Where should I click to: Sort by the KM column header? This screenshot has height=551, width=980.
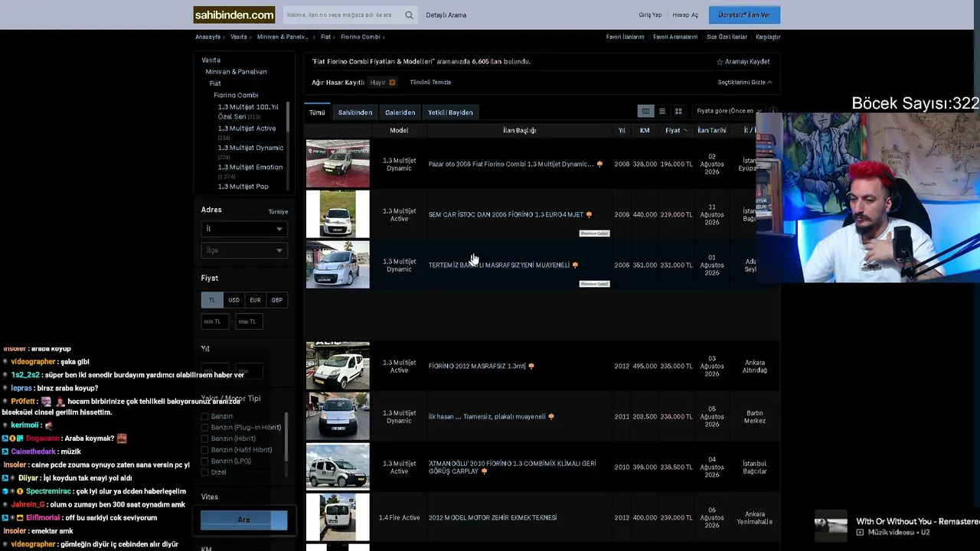coord(645,131)
